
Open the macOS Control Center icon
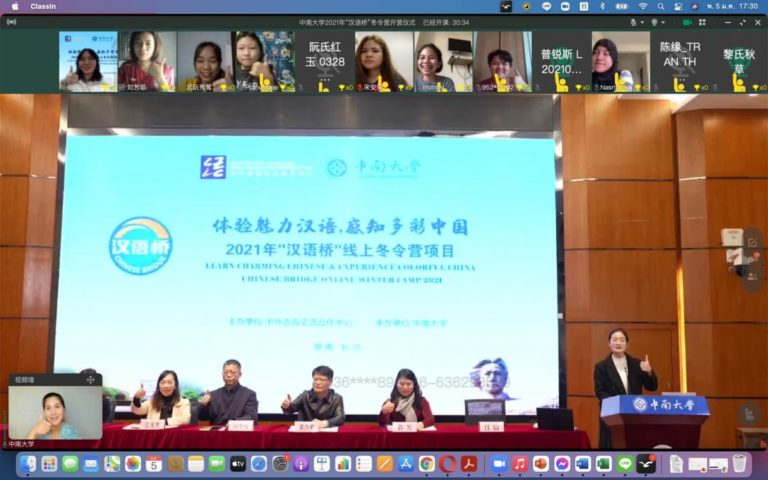678,6
